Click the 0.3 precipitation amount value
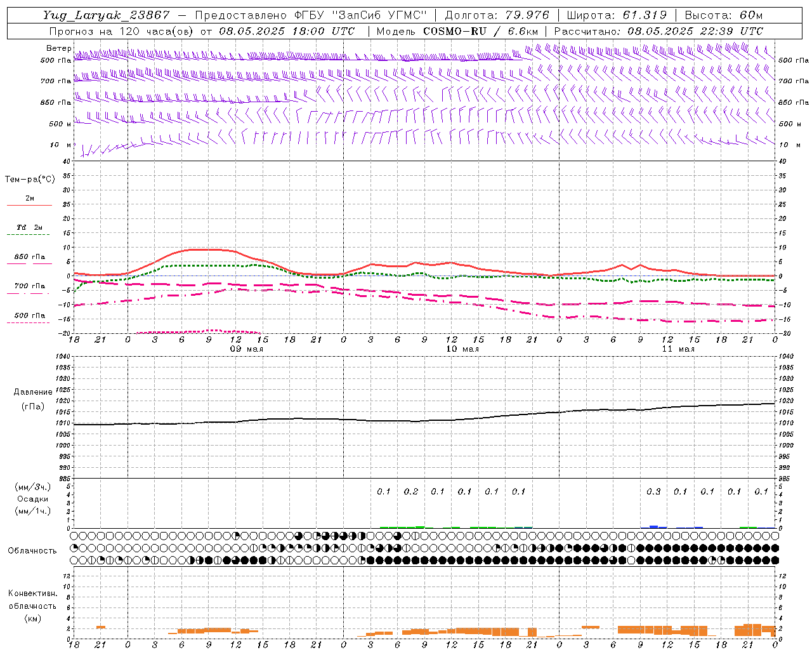The image size is (812, 650). pyautogui.click(x=653, y=491)
